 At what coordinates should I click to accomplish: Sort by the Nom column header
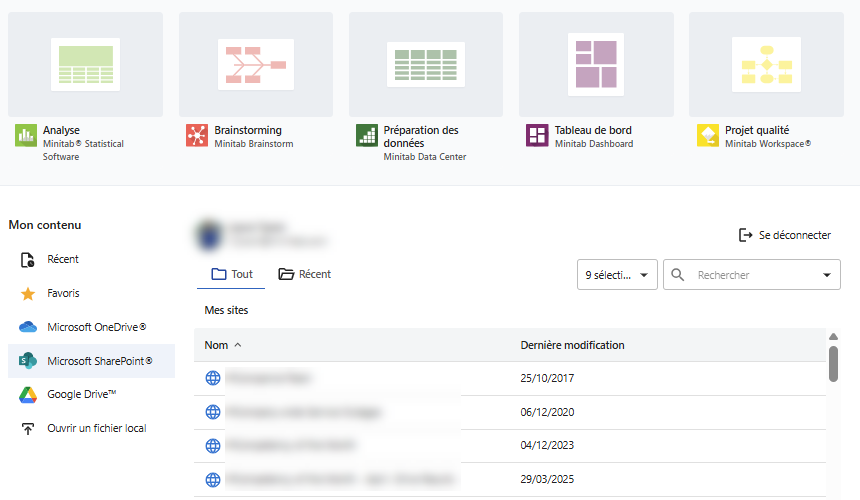(x=216, y=345)
